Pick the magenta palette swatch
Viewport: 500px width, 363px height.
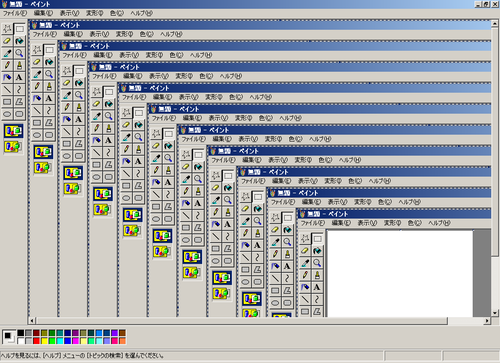point(75,341)
